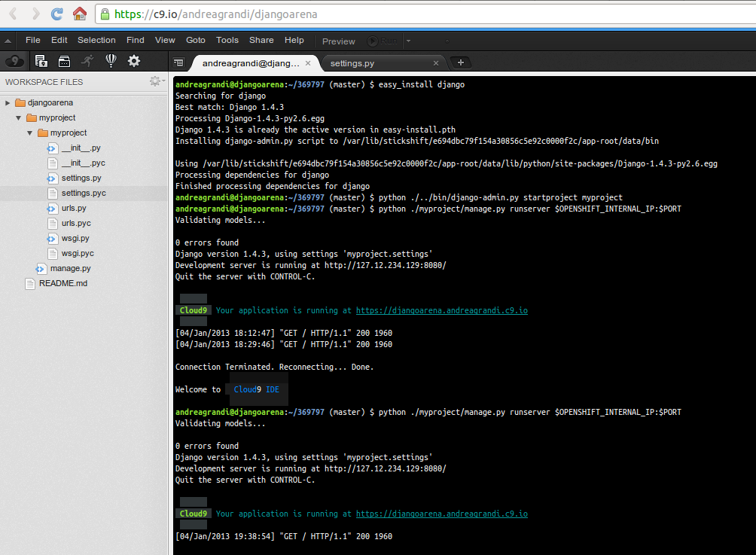Close the settings.py tab

pyautogui.click(x=436, y=63)
